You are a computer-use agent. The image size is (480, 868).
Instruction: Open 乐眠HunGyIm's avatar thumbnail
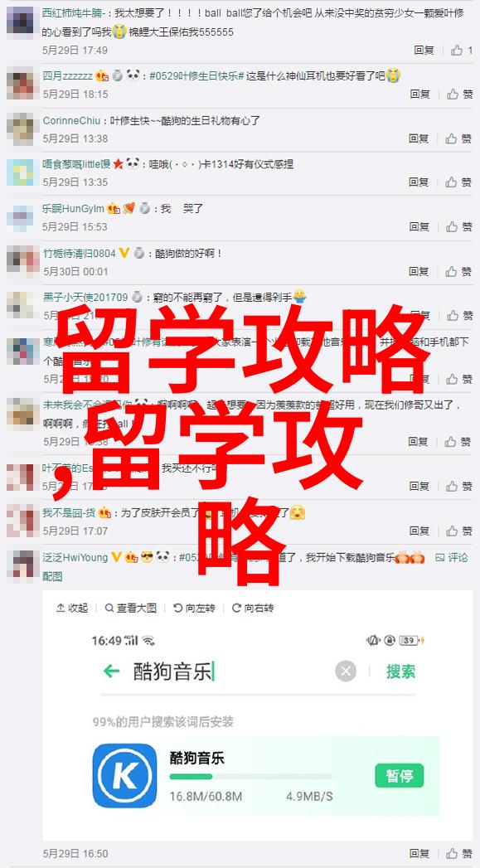click(x=20, y=218)
